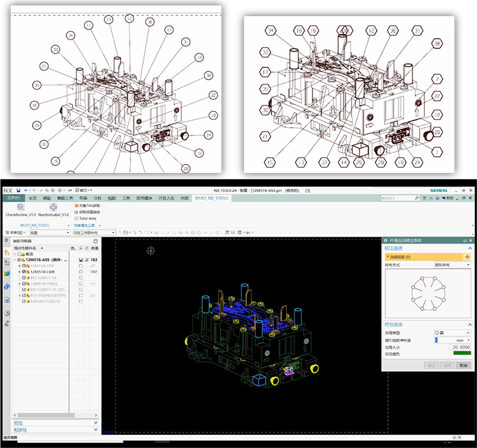
Task: Open the Constraint Navigator sidebar icon
Action: (x=7, y=263)
